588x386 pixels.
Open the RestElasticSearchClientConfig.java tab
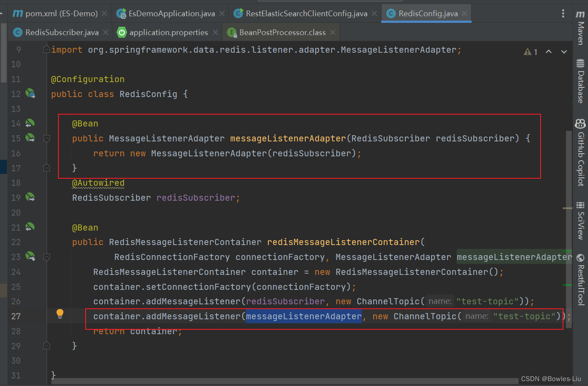306,14
